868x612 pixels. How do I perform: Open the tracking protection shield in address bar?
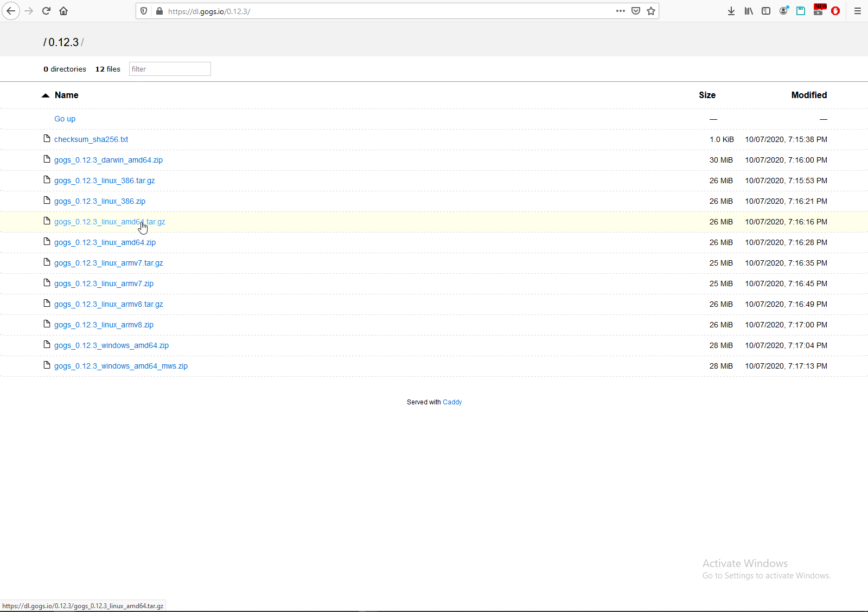point(144,11)
